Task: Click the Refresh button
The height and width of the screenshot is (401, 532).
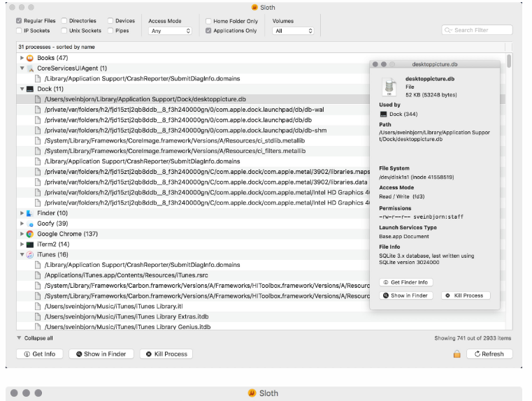Action: click(489, 354)
